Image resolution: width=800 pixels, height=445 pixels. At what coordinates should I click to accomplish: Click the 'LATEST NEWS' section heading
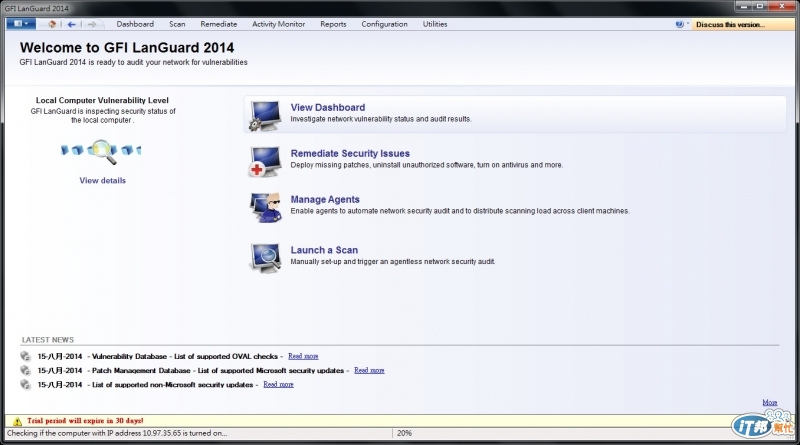[x=47, y=340]
